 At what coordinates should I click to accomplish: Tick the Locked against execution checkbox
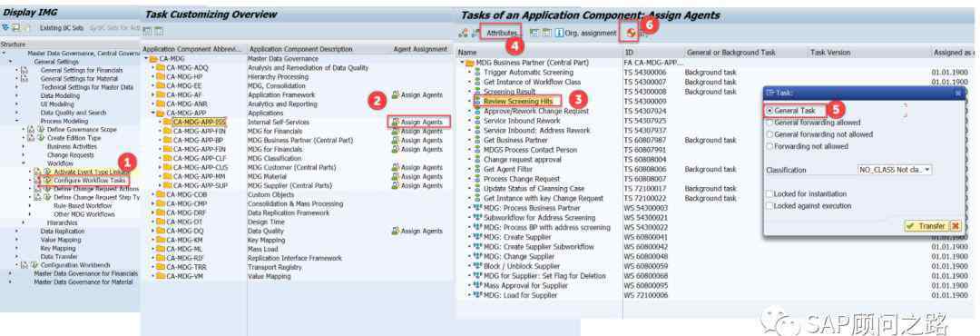[770, 206]
